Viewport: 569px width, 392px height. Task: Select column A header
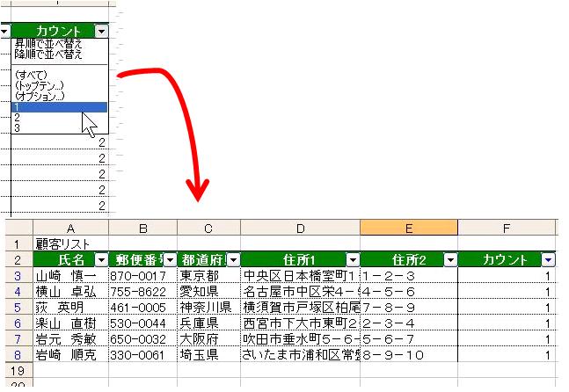[69, 228]
